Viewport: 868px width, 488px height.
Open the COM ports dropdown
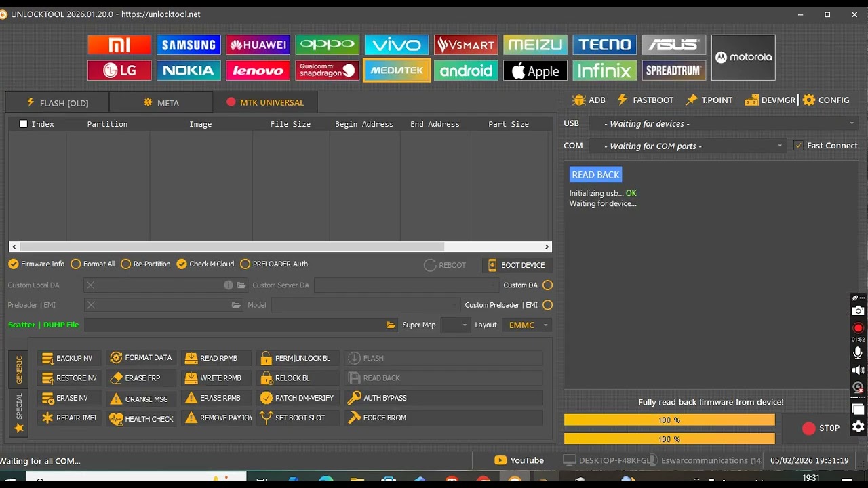tap(686, 146)
